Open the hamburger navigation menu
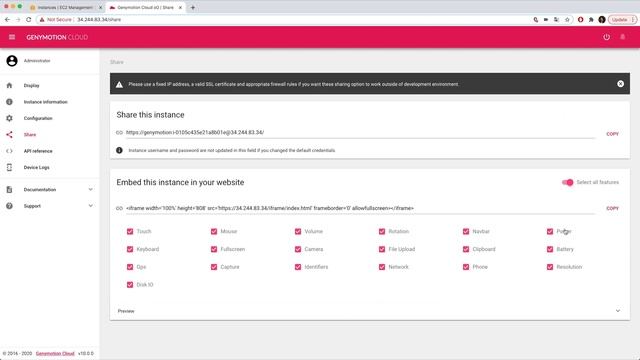Viewport: 640px width, 360px height. pos(12,37)
